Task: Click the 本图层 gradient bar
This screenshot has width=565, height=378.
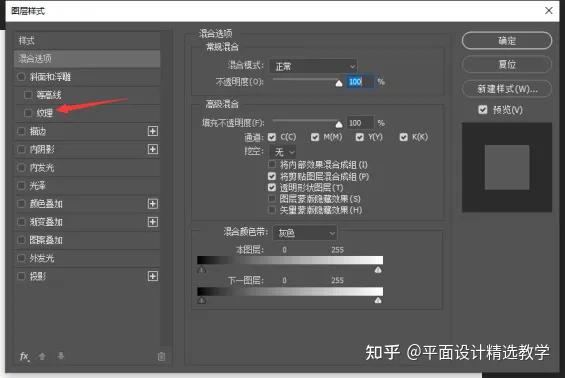Action: tap(290, 260)
